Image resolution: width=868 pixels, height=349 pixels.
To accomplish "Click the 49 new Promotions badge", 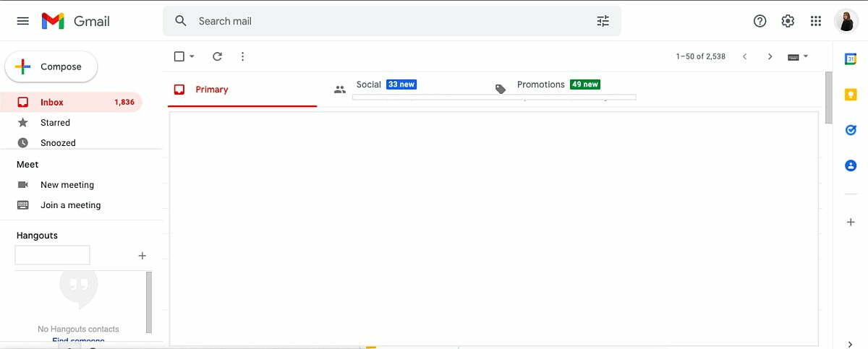I will (x=585, y=85).
